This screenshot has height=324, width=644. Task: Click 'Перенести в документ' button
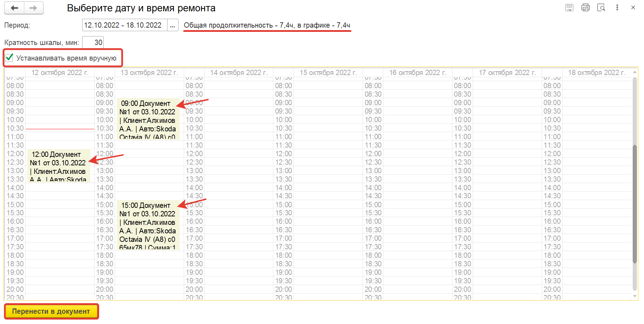click(x=51, y=311)
